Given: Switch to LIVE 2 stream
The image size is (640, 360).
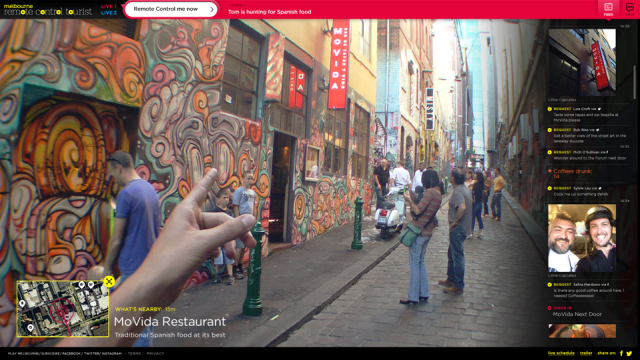Looking at the screenshot, I should [109, 13].
